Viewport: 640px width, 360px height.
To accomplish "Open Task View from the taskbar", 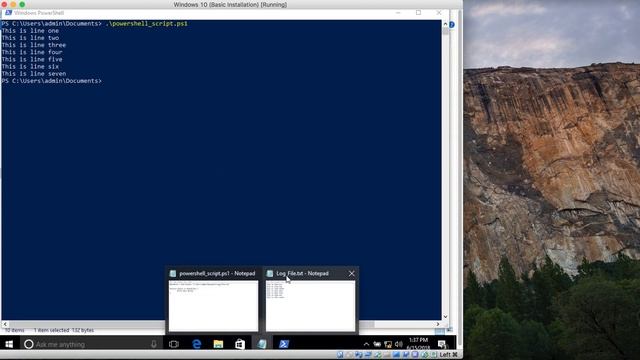I will click(x=174, y=344).
